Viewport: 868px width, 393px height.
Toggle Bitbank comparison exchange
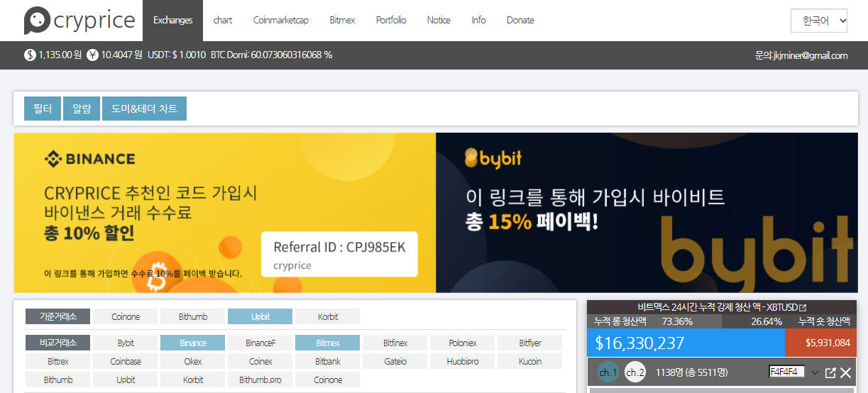click(328, 361)
